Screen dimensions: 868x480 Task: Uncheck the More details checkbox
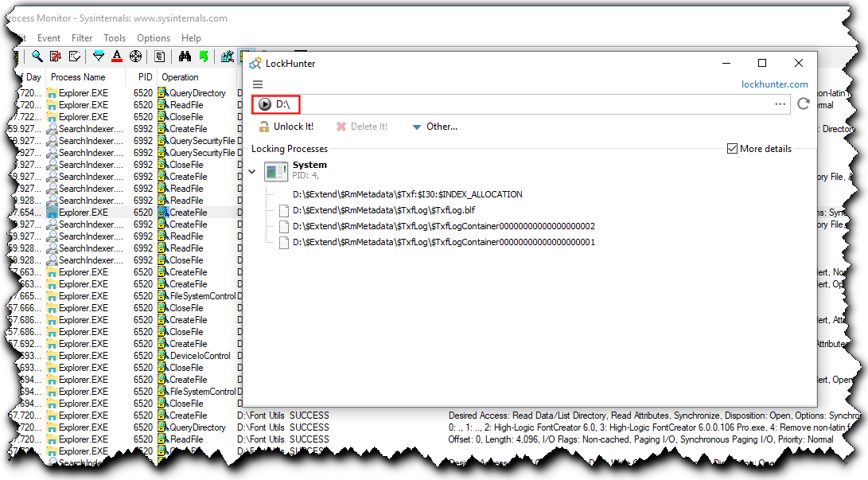(x=733, y=149)
